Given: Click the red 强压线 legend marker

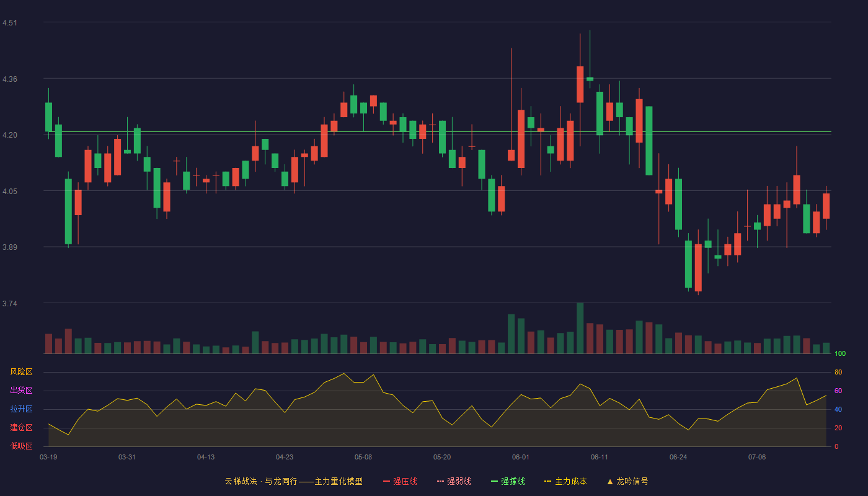Looking at the screenshot, I should point(386,481).
